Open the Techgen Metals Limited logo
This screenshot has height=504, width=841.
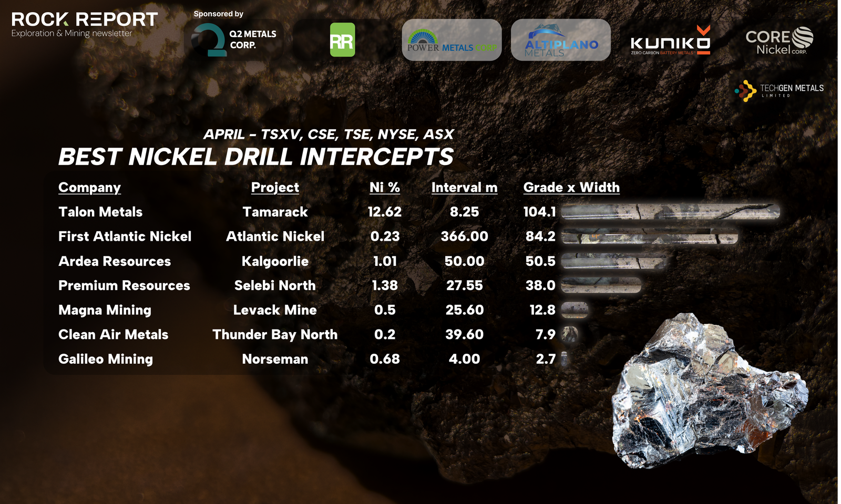pyautogui.click(x=779, y=90)
